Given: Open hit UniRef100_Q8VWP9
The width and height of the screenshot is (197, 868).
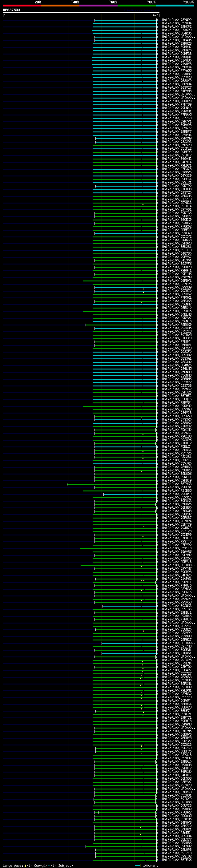Looking at the screenshot, I should [x=176, y=20].
